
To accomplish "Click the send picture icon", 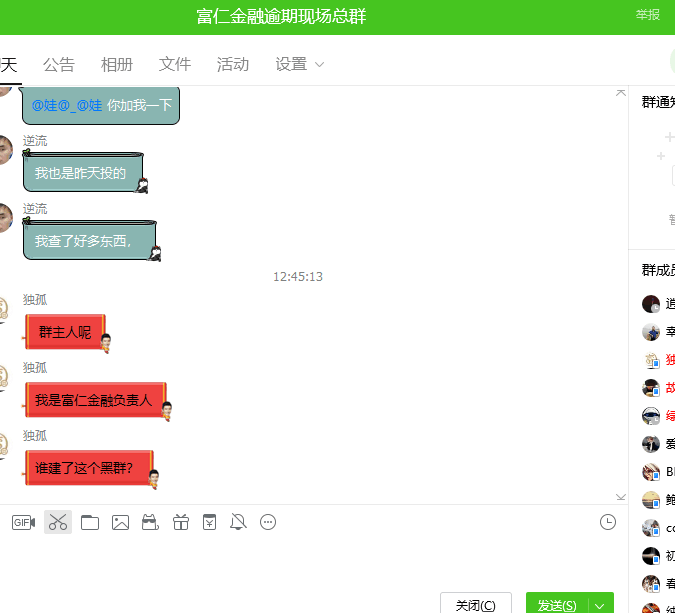I will click(x=120, y=522).
